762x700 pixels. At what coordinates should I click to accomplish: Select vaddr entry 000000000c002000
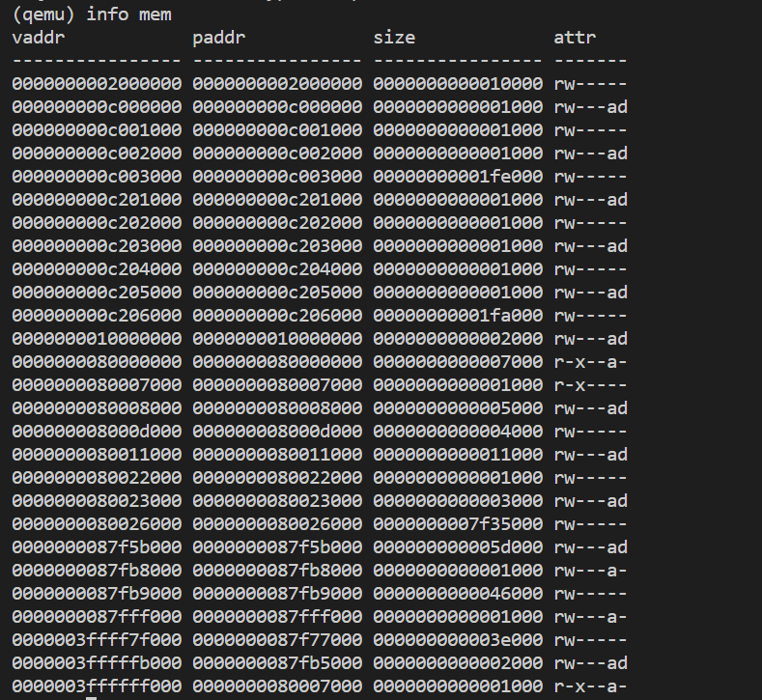click(x=98, y=154)
